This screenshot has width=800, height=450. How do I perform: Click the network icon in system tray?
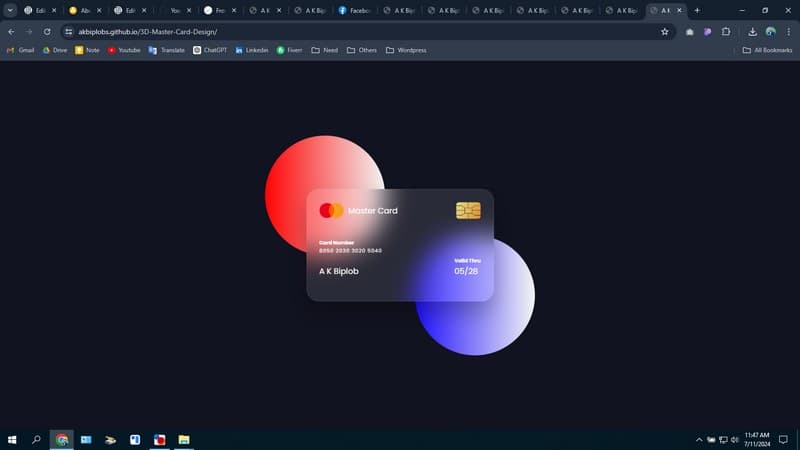(723, 439)
